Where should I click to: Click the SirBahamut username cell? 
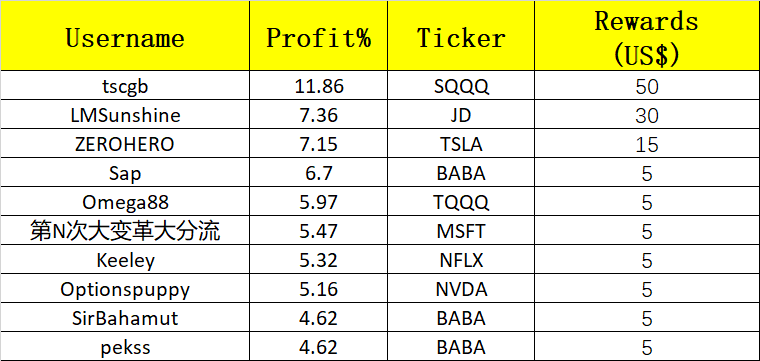pos(125,318)
